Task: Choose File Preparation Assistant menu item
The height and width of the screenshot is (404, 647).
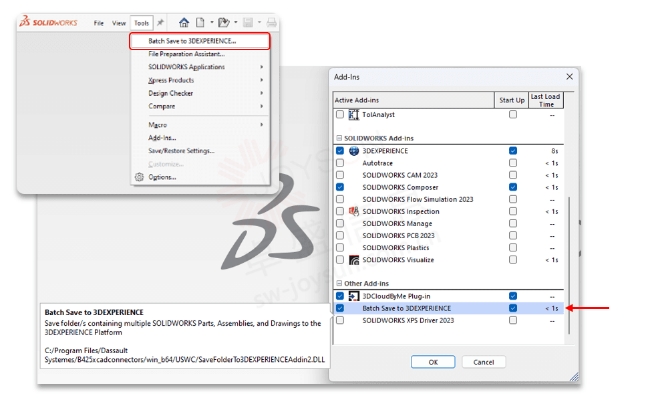Action: coord(200,54)
